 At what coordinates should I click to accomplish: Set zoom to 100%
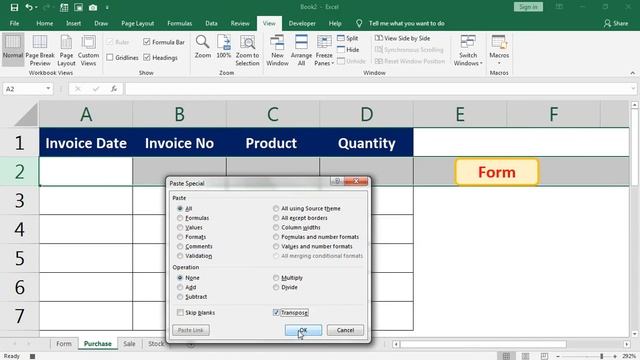[224, 47]
